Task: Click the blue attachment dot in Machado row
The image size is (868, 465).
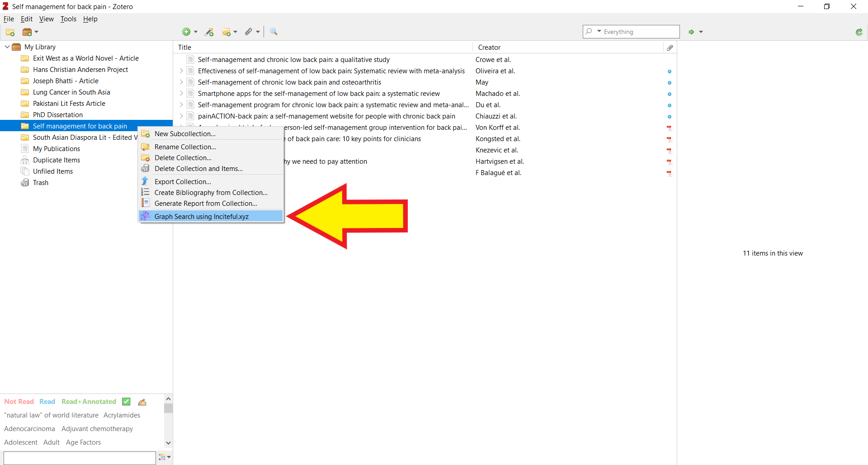Action: tap(670, 94)
